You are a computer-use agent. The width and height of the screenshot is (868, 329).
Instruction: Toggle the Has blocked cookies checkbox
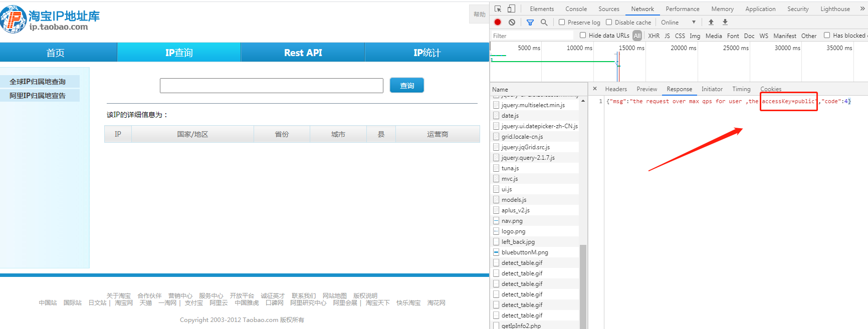827,35
